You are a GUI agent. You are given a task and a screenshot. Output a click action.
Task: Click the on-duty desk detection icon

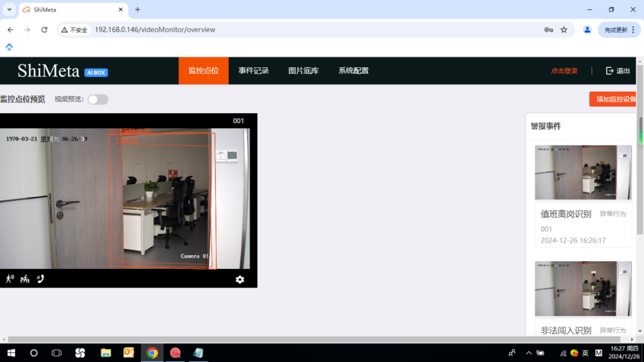[25, 279]
